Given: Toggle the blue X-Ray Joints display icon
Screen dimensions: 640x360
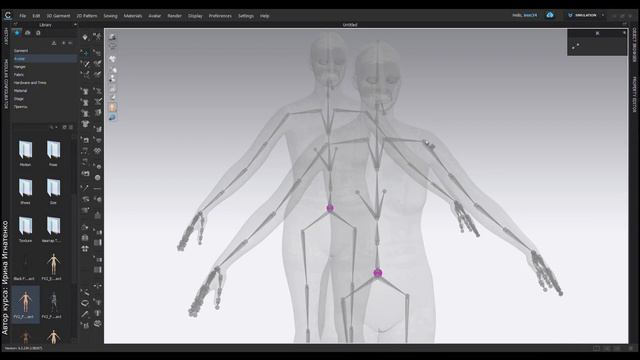Looking at the screenshot, I should (x=112, y=118).
